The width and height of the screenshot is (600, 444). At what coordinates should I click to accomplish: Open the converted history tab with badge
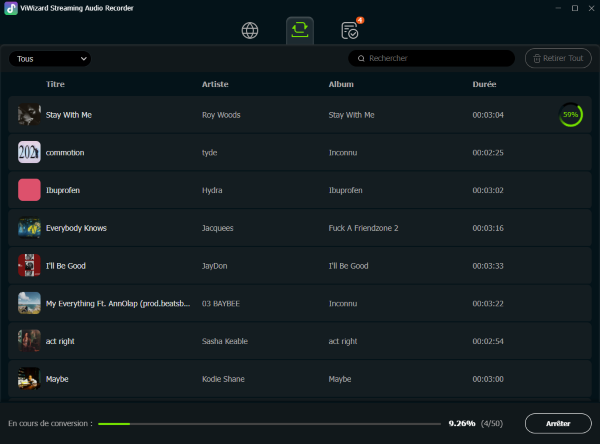[x=350, y=30]
